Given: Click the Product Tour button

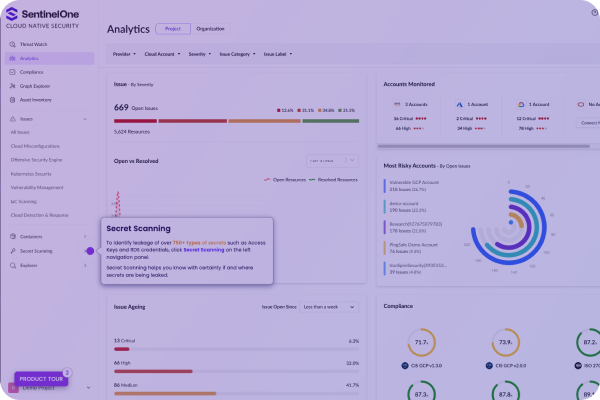Looking at the screenshot, I should pos(42,380).
